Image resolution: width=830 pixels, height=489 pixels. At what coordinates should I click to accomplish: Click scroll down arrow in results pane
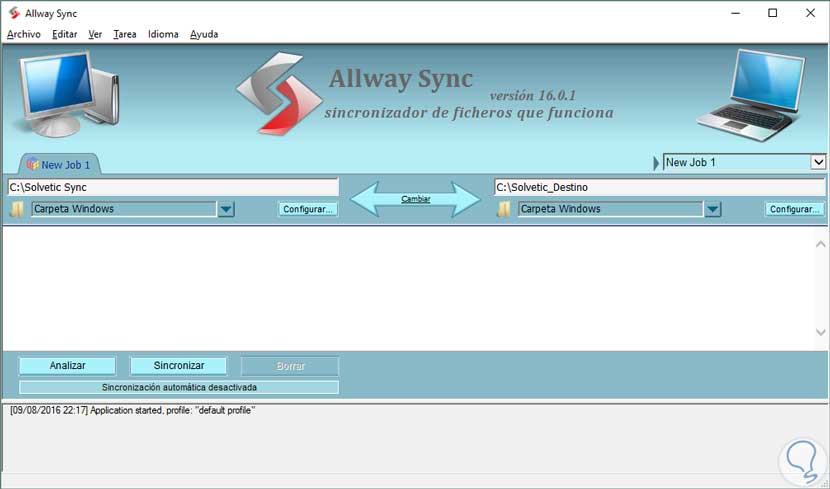[820, 332]
